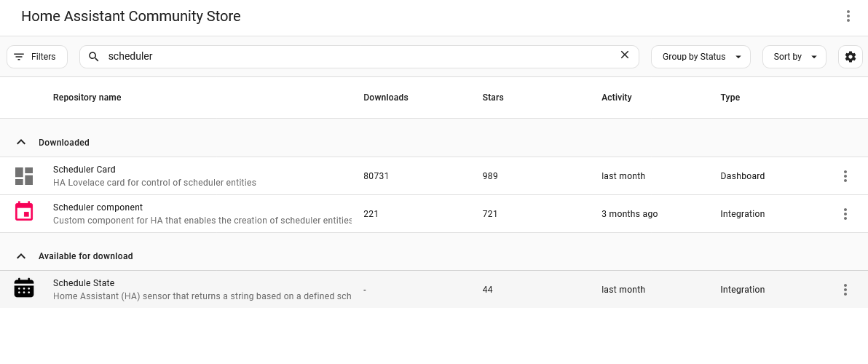Open the Sort by dropdown
This screenshot has width=868, height=364.
point(794,57)
